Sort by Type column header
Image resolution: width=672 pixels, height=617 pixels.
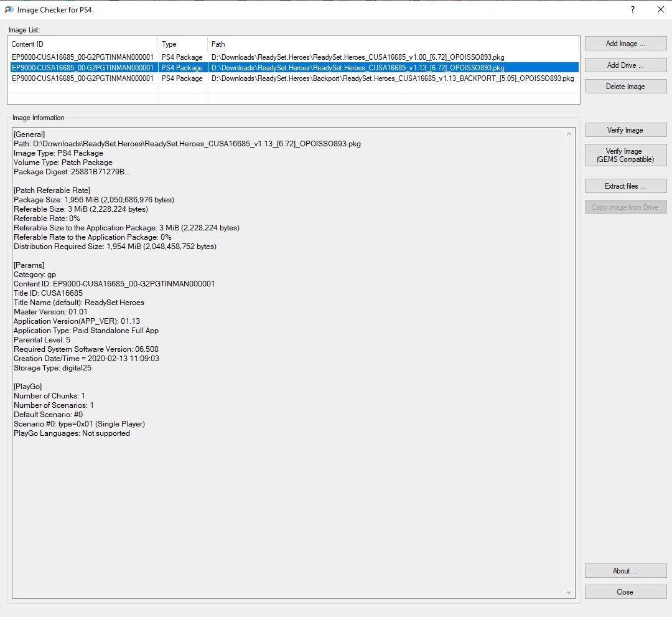[x=183, y=44]
